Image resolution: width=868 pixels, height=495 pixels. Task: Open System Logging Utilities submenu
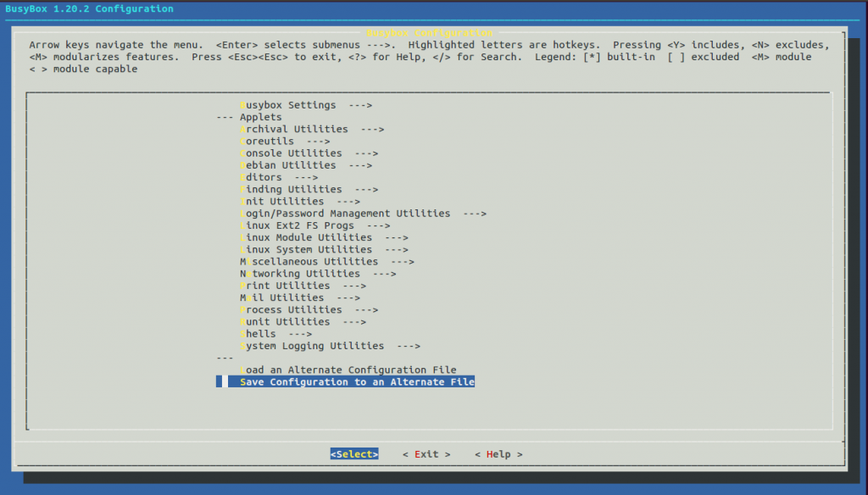(x=330, y=346)
